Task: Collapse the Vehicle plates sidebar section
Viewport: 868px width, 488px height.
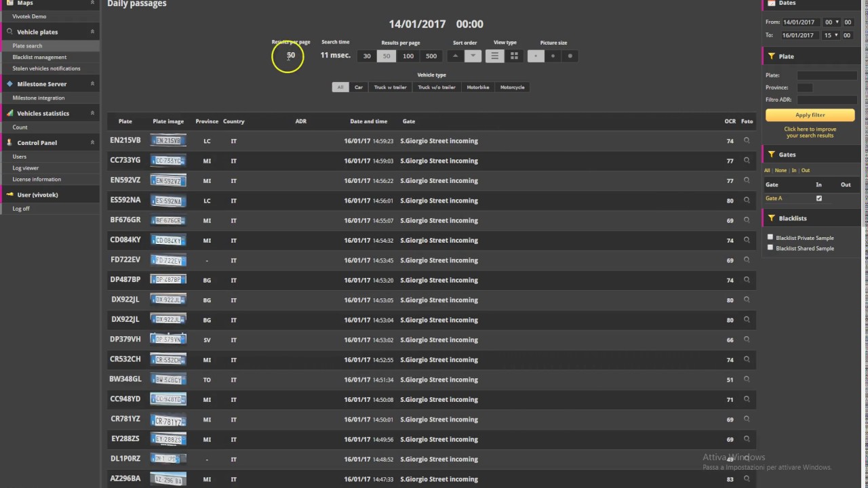Action: pyautogui.click(x=92, y=32)
